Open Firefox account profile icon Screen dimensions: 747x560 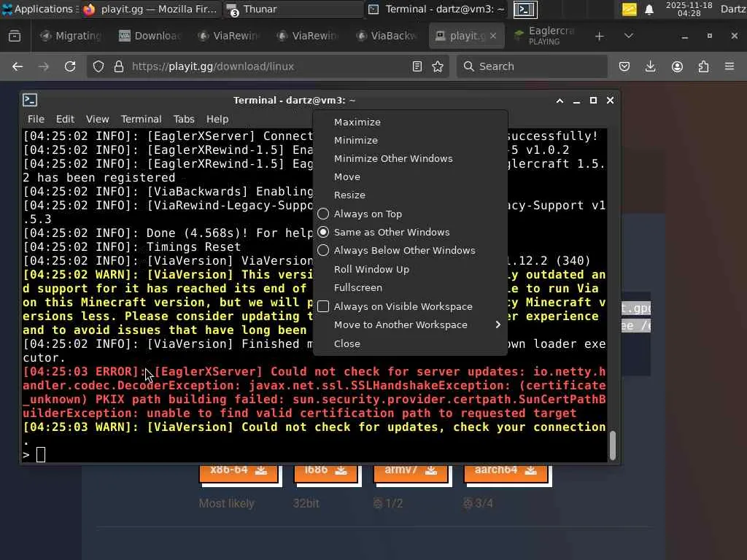coord(677,66)
